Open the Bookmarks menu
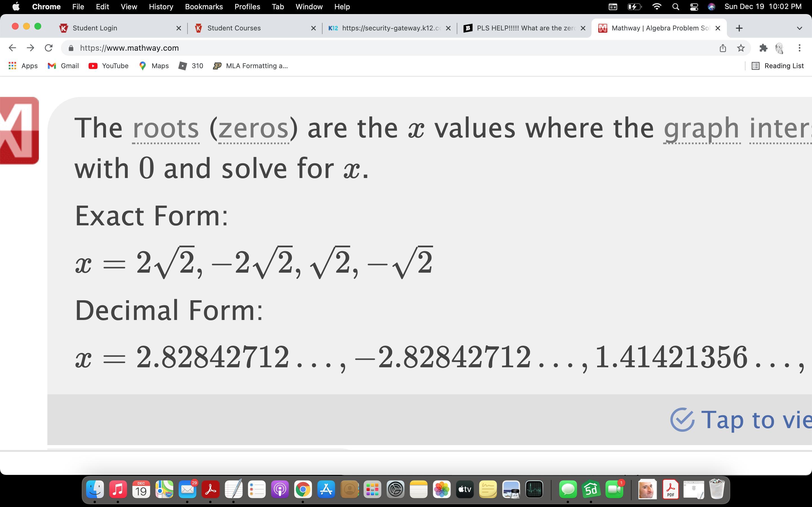812x507 pixels. click(x=204, y=7)
